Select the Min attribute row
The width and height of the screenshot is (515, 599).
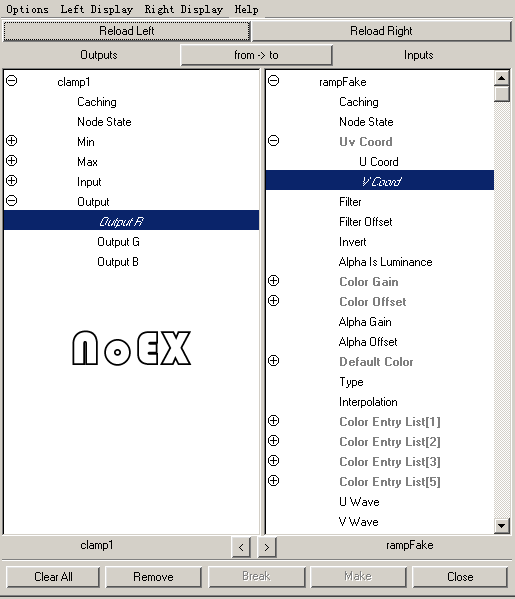point(86,142)
